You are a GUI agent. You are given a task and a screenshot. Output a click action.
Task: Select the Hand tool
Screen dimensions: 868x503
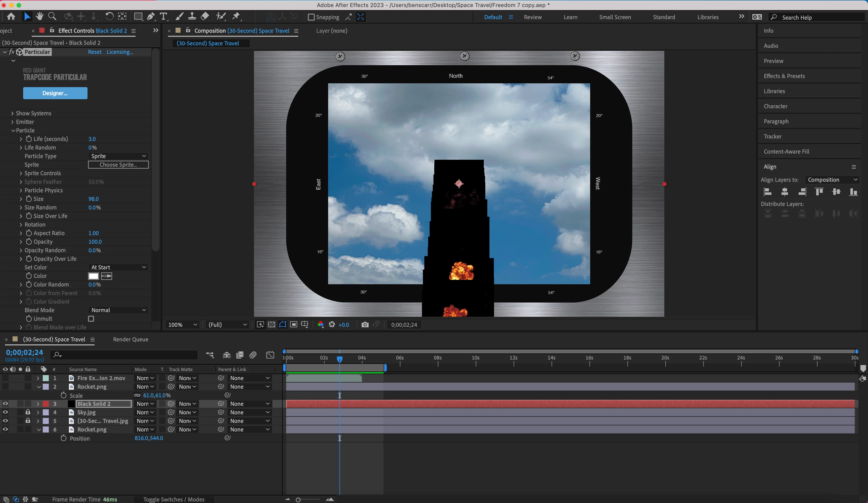40,16
